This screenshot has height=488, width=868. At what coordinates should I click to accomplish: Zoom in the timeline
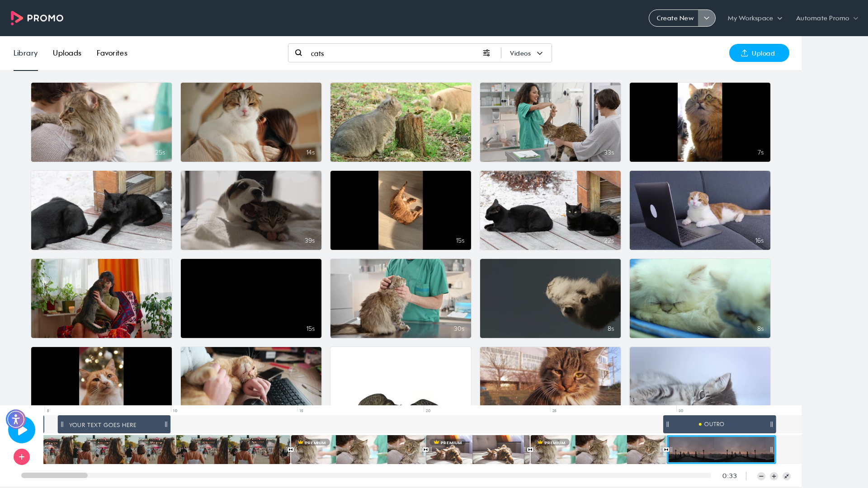tap(774, 476)
